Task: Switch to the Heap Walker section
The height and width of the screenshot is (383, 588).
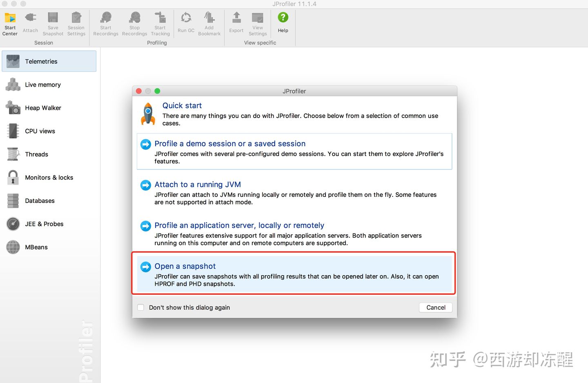Action: [43, 108]
